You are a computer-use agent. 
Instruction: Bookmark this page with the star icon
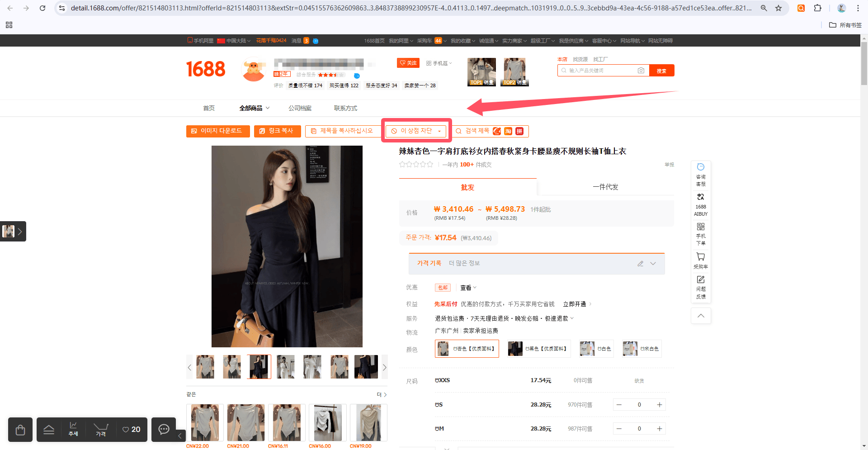778,8
